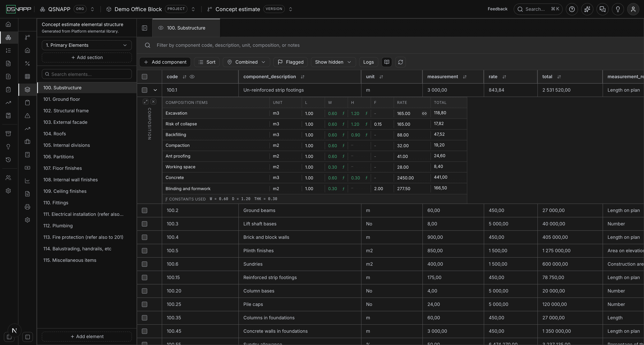The height and width of the screenshot is (345, 644).
Task: Collapse the elements side panel icon
Action: point(145,28)
